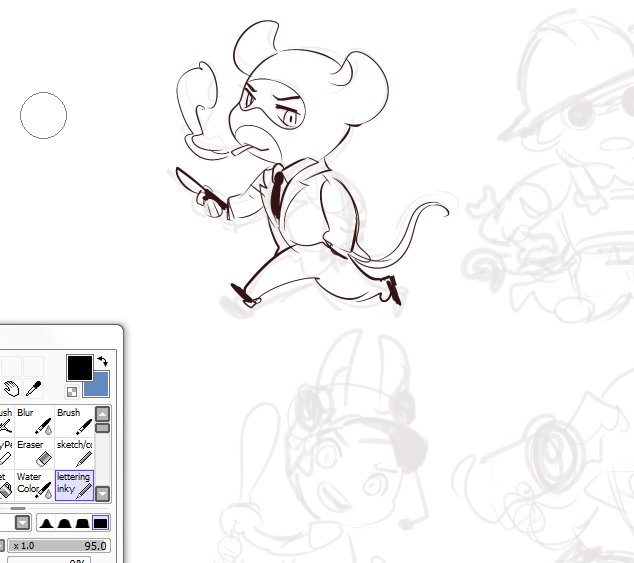Click the black foreground color swatch
Image resolution: width=634 pixels, height=563 pixels.
[80, 367]
